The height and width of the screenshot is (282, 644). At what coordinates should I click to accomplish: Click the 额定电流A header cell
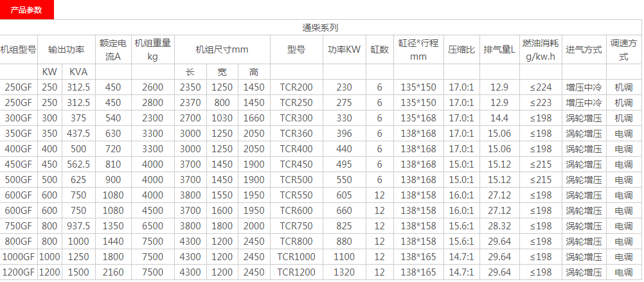(x=113, y=49)
